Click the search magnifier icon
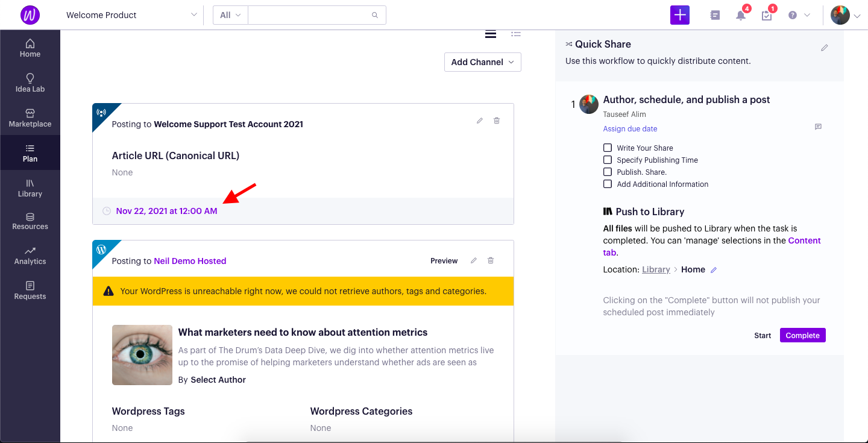Image resolution: width=868 pixels, height=443 pixels. pyautogui.click(x=375, y=15)
